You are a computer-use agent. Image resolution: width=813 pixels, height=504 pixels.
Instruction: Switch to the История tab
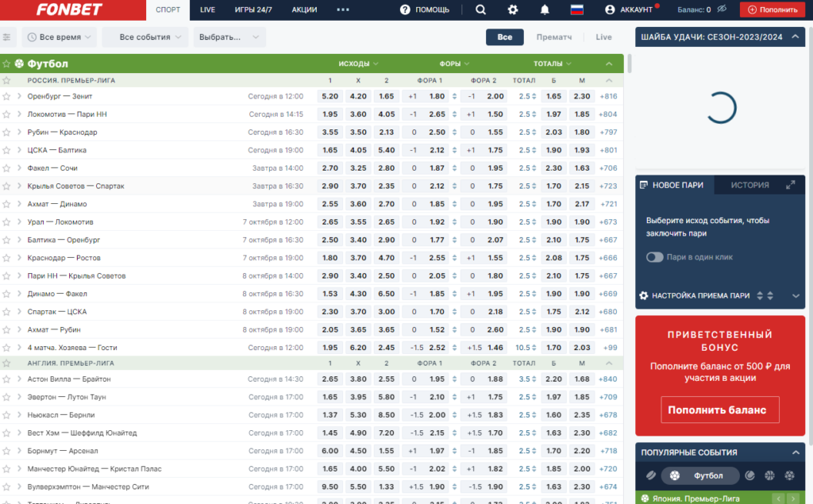coord(749,185)
